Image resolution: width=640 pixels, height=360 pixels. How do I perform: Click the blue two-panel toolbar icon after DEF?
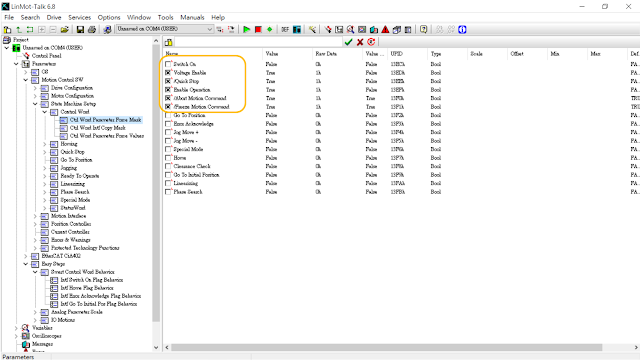click(297, 29)
